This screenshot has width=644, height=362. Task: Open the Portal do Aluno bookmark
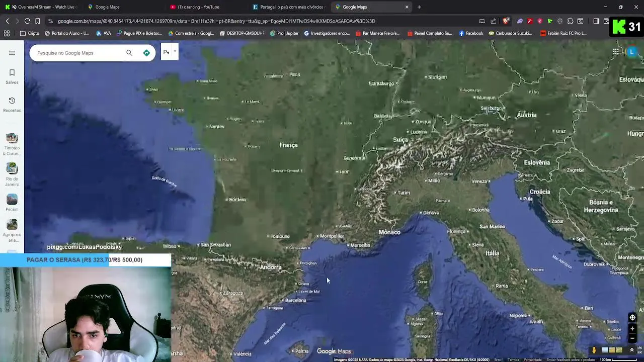click(67, 33)
